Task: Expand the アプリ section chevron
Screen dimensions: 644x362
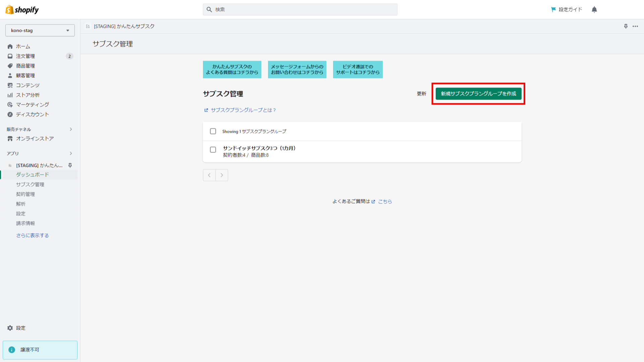Action: [71, 154]
